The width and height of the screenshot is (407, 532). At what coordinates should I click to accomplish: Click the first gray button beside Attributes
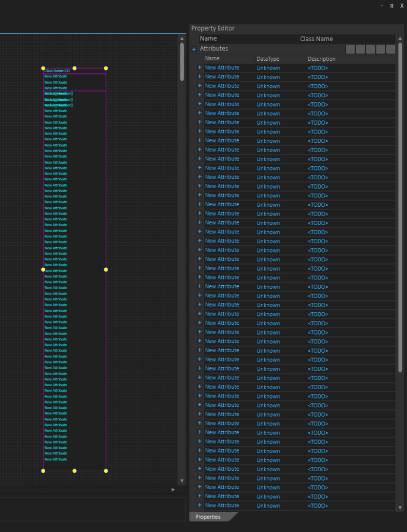350,49
